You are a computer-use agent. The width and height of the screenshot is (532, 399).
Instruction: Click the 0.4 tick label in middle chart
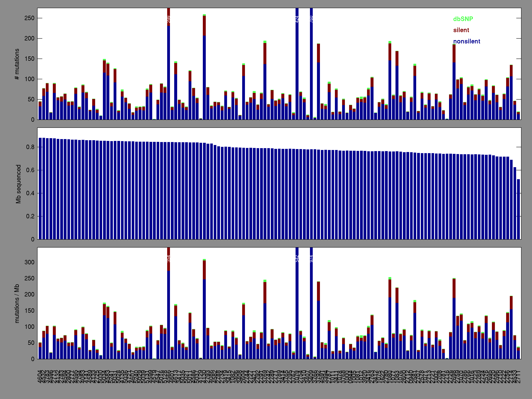coord(30,193)
